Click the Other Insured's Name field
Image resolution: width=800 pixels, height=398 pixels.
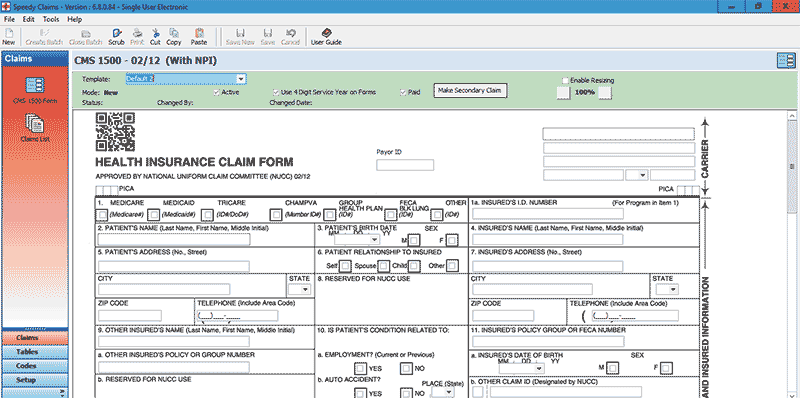click(174, 341)
